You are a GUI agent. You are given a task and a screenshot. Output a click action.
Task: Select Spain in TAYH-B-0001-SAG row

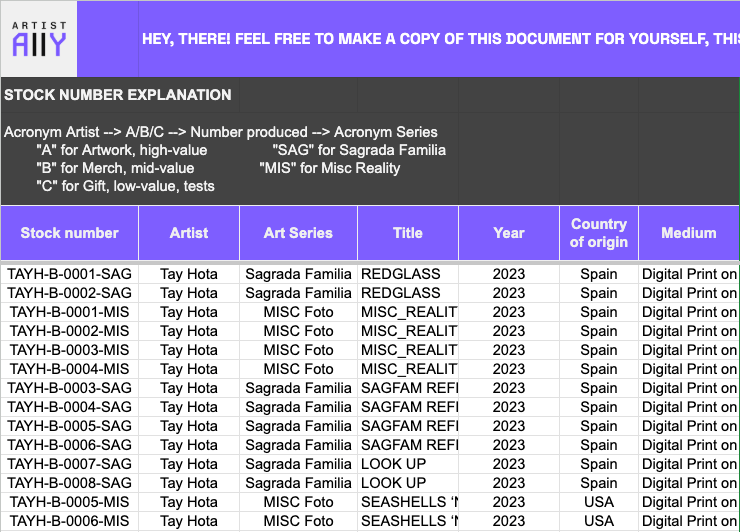[x=599, y=274]
